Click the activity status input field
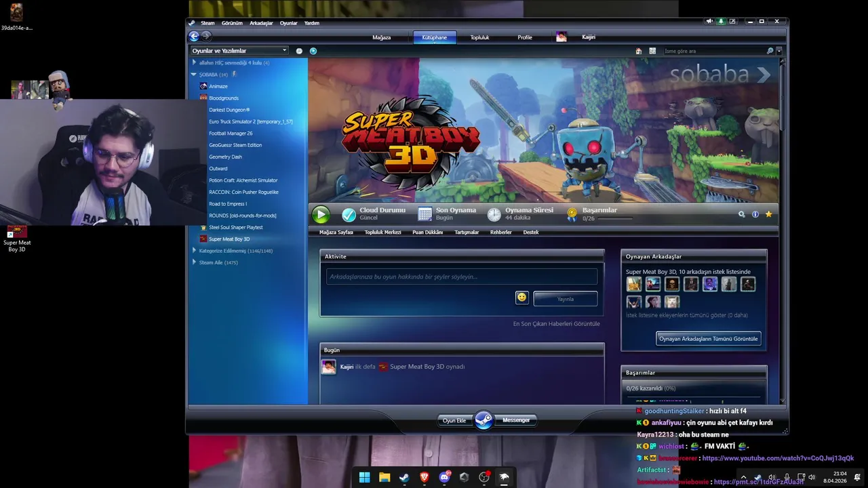 point(462,277)
